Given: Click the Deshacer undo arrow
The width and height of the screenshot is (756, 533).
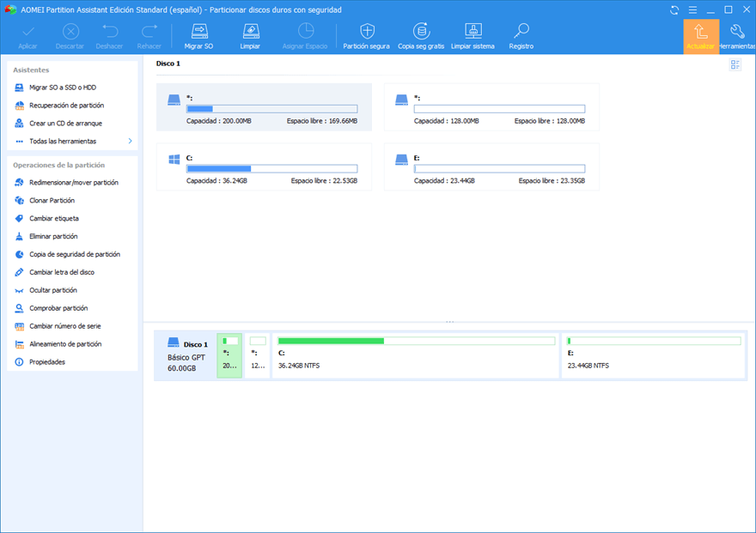Looking at the screenshot, I should [110, 32].
